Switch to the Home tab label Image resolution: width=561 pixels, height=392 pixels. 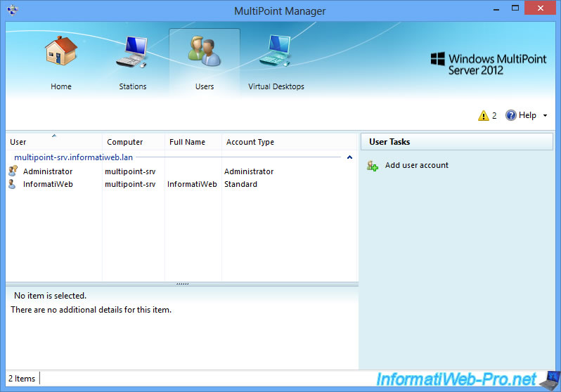click(61, 86)
